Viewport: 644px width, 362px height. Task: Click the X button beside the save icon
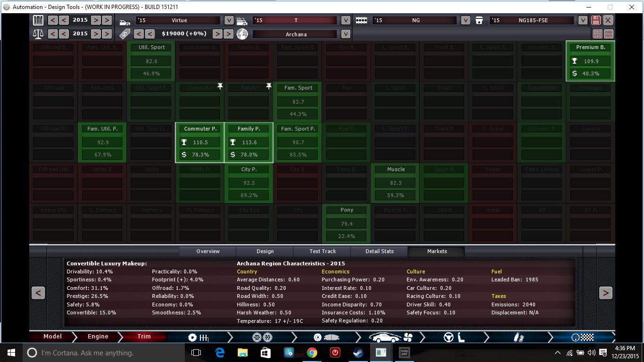point(608,20)
